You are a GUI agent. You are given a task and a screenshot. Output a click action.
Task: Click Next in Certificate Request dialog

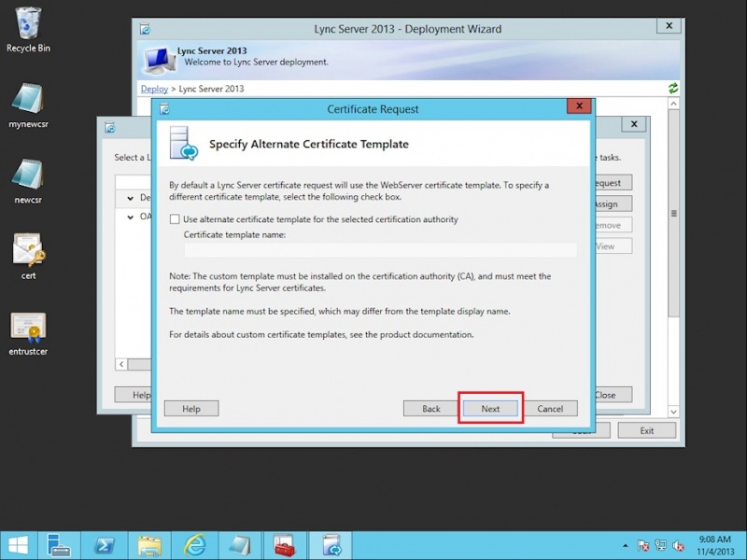(x=490, y=409)
